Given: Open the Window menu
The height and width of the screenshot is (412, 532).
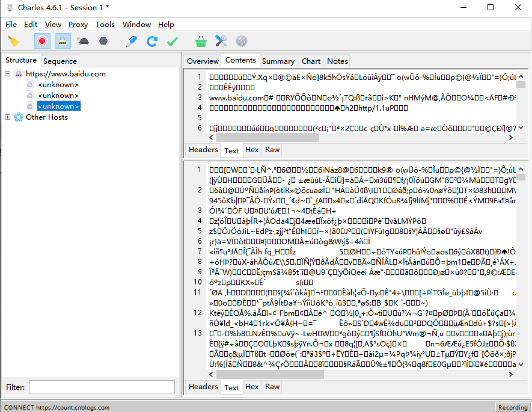Looking at the screenshot, I should pos(136,25).
